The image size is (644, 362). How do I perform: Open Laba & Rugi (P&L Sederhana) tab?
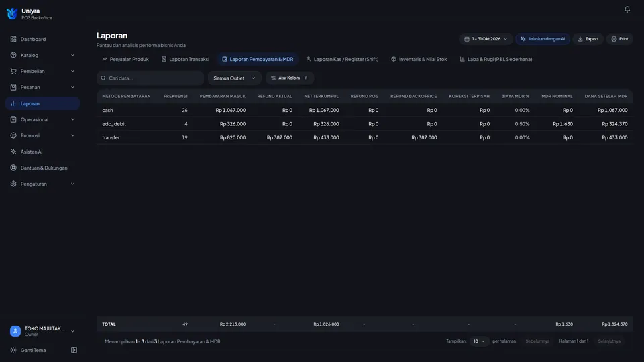[496, 59]
